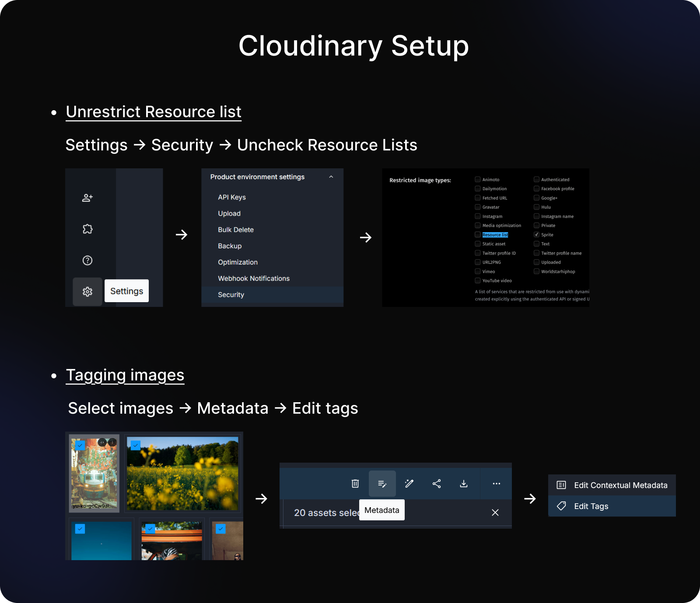Screen dimensions: 700x603
Task: Deselect the yellow flower field image checkbox
Action: tap(136, 445)
